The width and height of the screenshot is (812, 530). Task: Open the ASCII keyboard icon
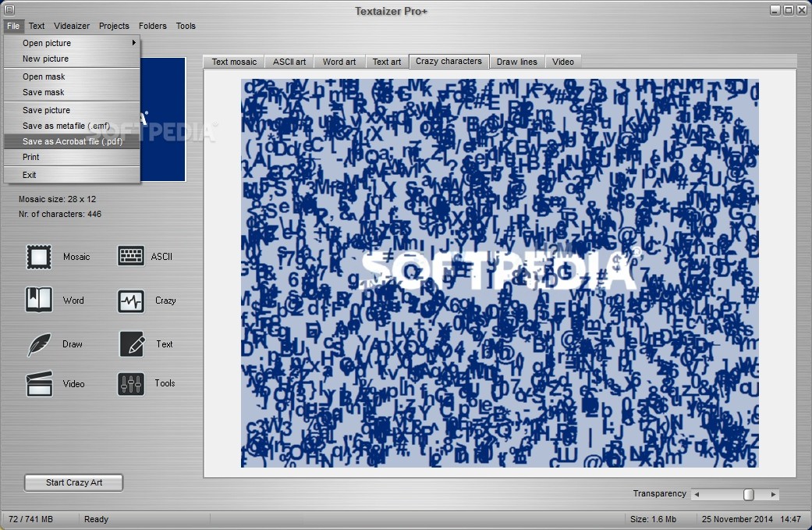pyautogui.click(x=131, y=257)
